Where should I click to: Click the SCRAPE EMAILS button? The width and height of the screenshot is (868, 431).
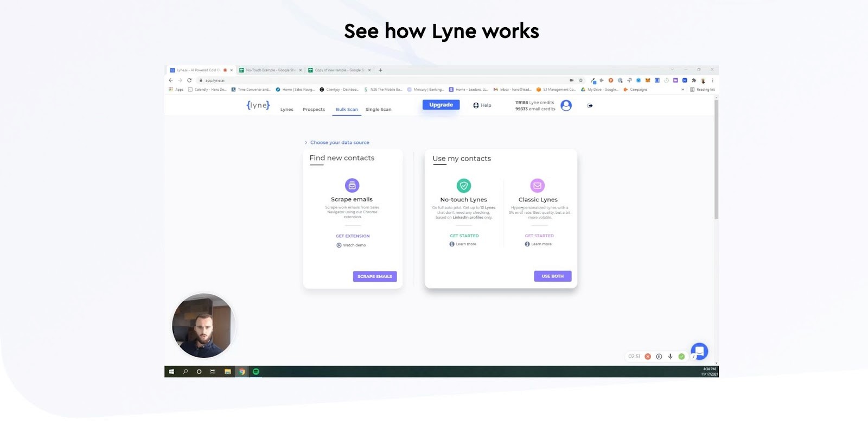(x=375, y=276)
